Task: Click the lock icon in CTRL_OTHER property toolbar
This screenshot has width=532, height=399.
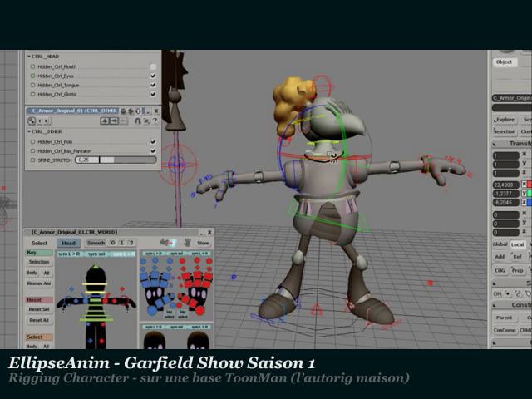Action: pyautogui.click(x=32, y=121)
